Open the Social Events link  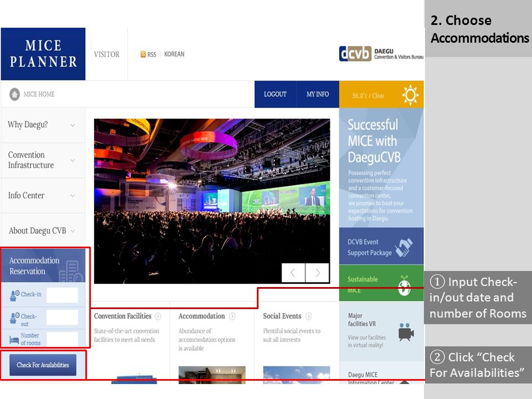(x=282, y=316)
